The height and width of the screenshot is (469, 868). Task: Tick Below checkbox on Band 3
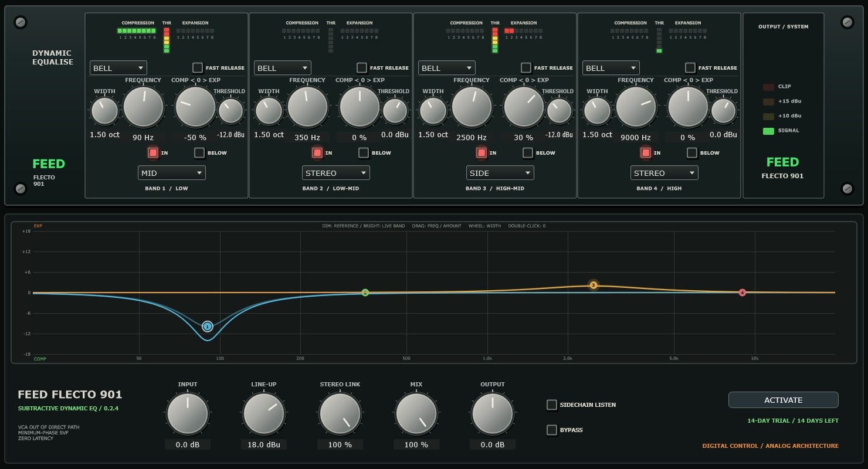tap(528, 152)
